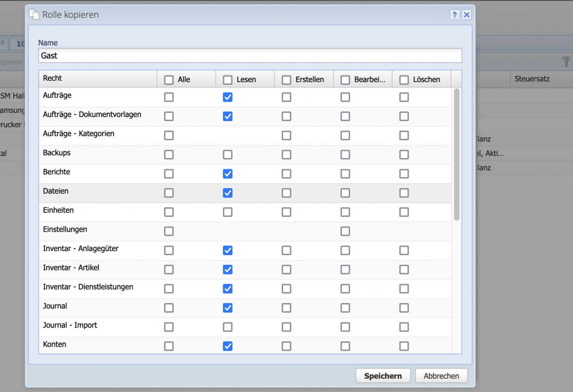Screen dimensions: 573x392
Task: Disable Lesen permission for Dateien
Action: (x=228, y=193)
